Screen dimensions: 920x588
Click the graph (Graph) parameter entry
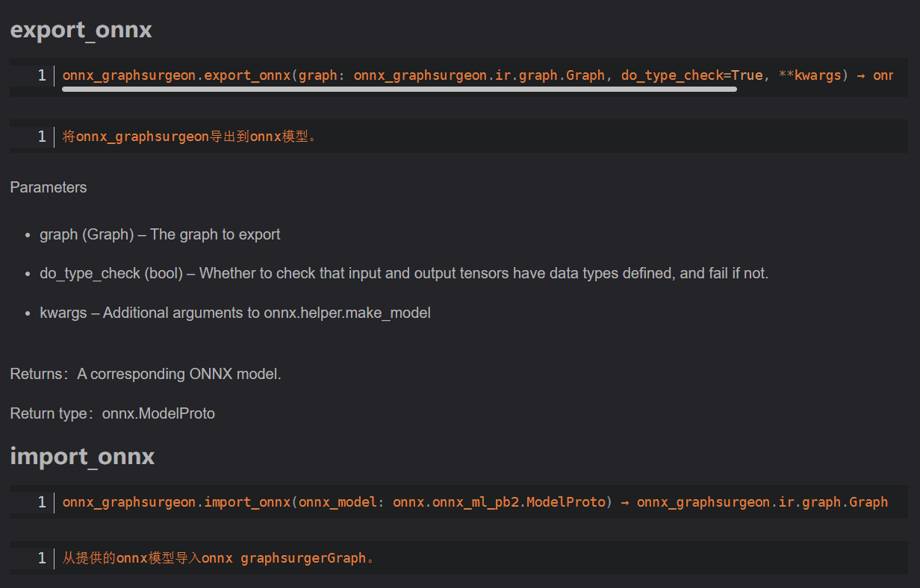(x=160, y=234)
